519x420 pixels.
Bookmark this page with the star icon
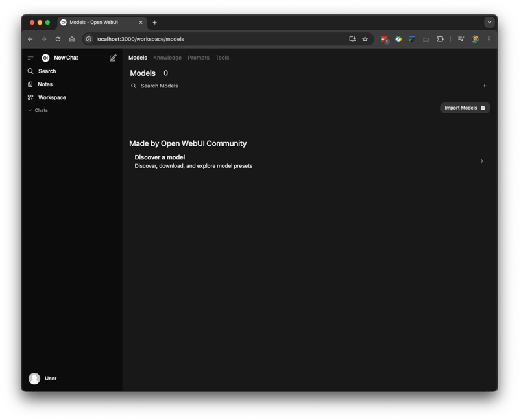point(365,39)
